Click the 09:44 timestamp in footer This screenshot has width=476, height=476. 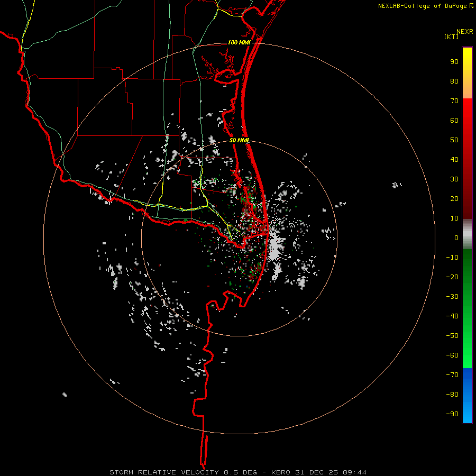pyautogui.click(x=354, y=472)
